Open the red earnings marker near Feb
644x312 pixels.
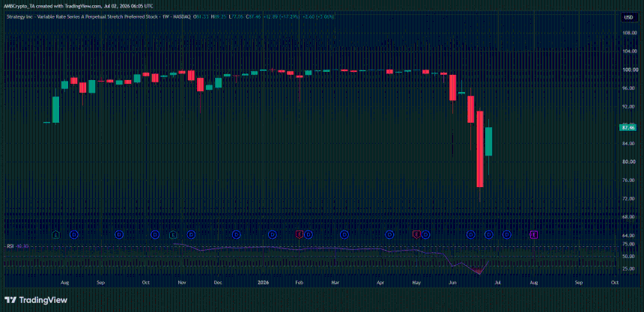pos(300,234)
